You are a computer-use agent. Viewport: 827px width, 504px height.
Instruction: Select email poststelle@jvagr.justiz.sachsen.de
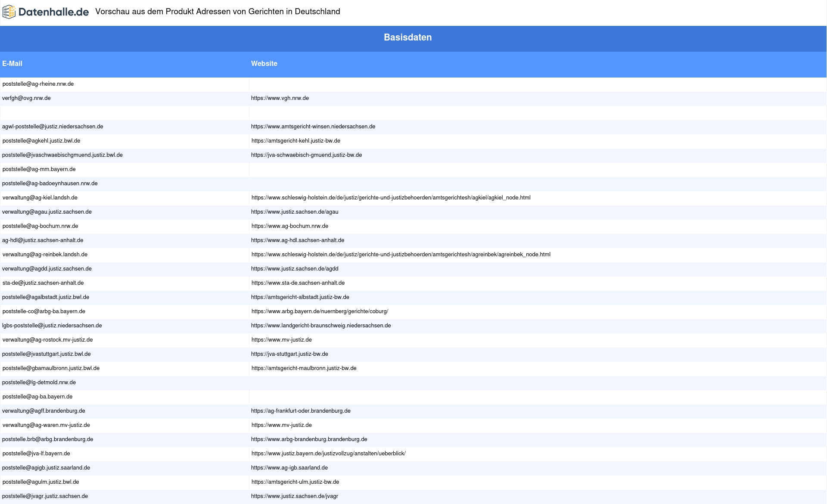coord(45,496)
